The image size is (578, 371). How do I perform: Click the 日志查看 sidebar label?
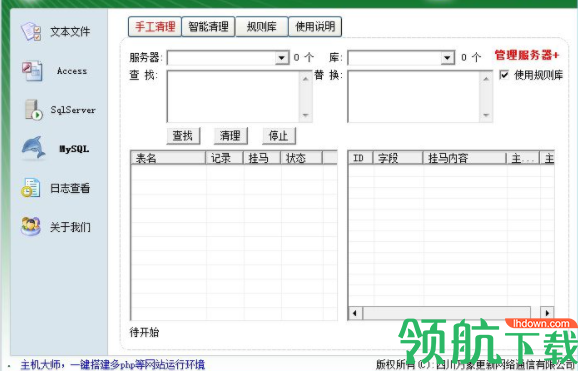pos(70,188)
